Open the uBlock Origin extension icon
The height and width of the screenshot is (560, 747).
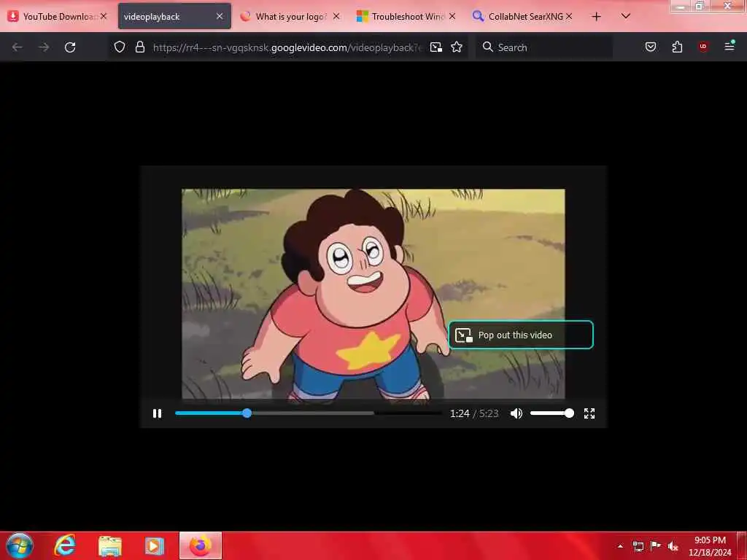pos(703,47)
